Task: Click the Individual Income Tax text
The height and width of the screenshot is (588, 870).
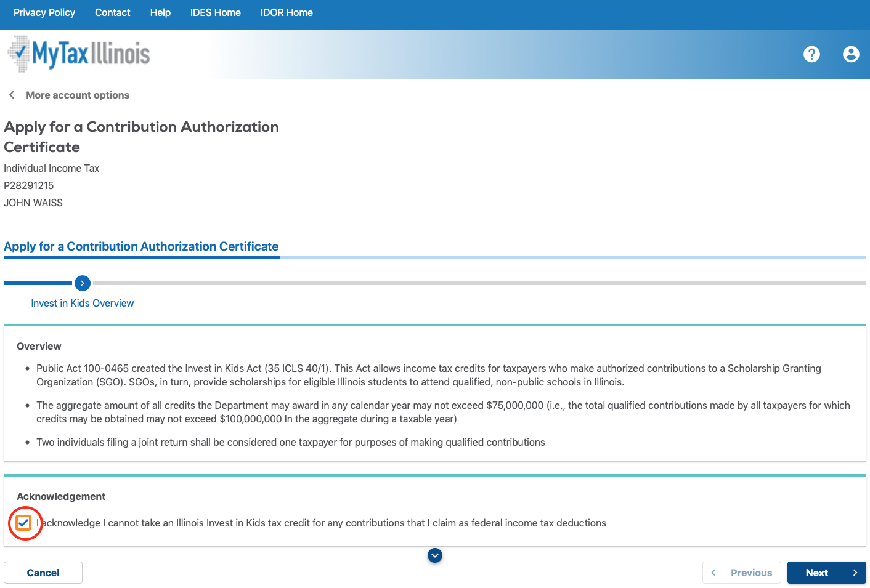Action: (x=51, y=168)
